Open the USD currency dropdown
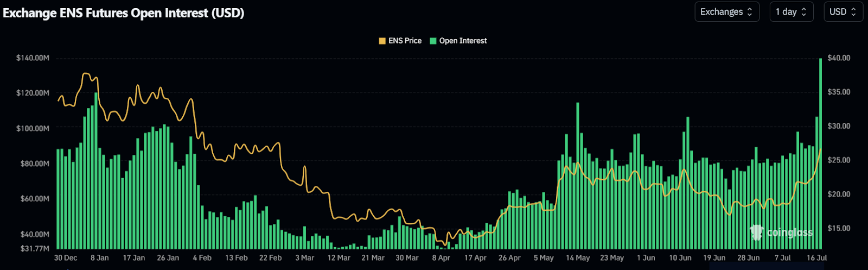Viewport: 868px width, 270px height. (x=843, y=11)
